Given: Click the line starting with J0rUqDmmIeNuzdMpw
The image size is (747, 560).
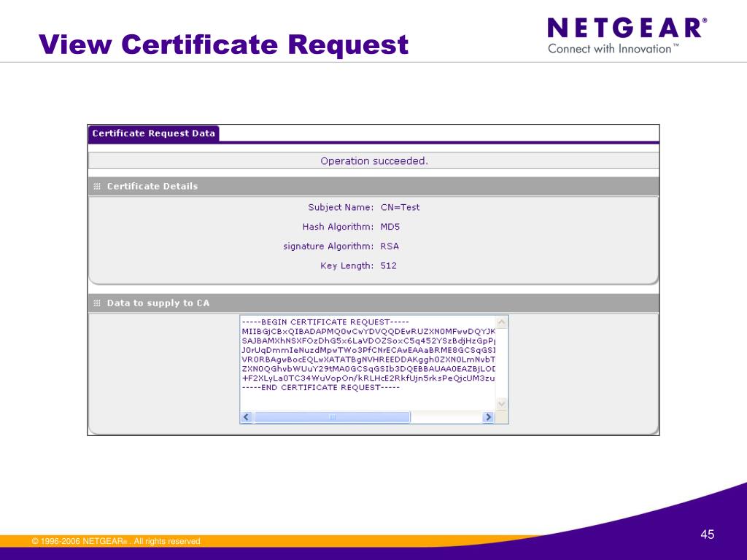Looking at the screenshot, I should click(x=368, y=351).
